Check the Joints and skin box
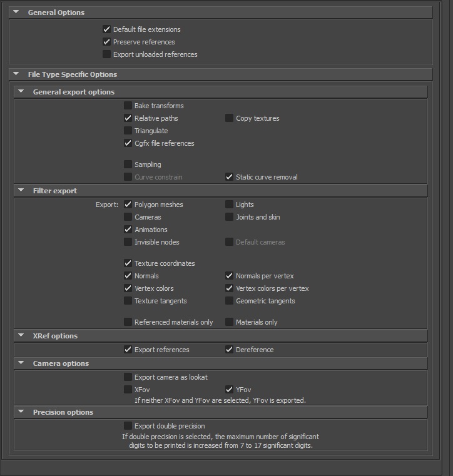The height and width of the screenshot is (476, 453). (x=230, y=217)
